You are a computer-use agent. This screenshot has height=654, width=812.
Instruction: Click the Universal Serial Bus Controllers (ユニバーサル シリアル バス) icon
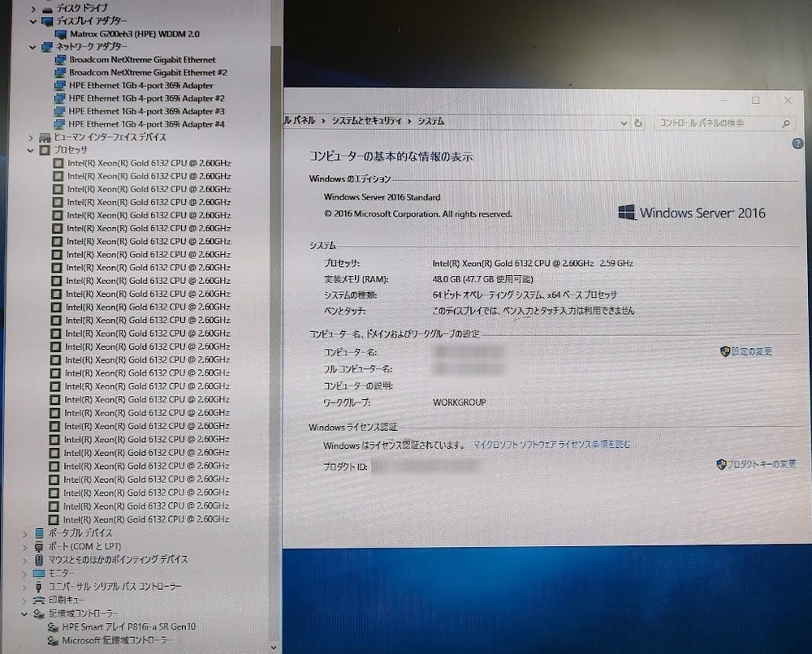tap(38, 587)
